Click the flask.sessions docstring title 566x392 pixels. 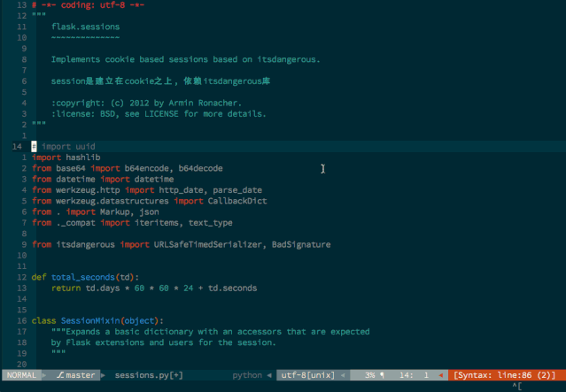point(86,27)
